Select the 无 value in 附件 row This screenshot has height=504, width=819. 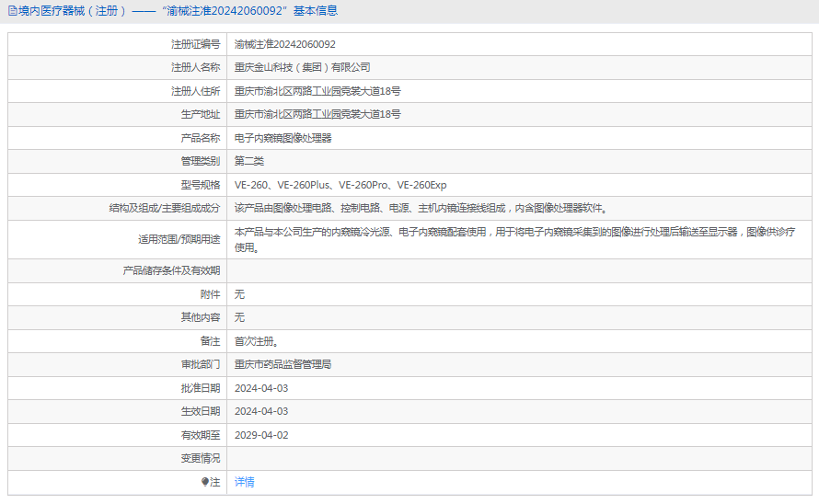tap(239, 294)
